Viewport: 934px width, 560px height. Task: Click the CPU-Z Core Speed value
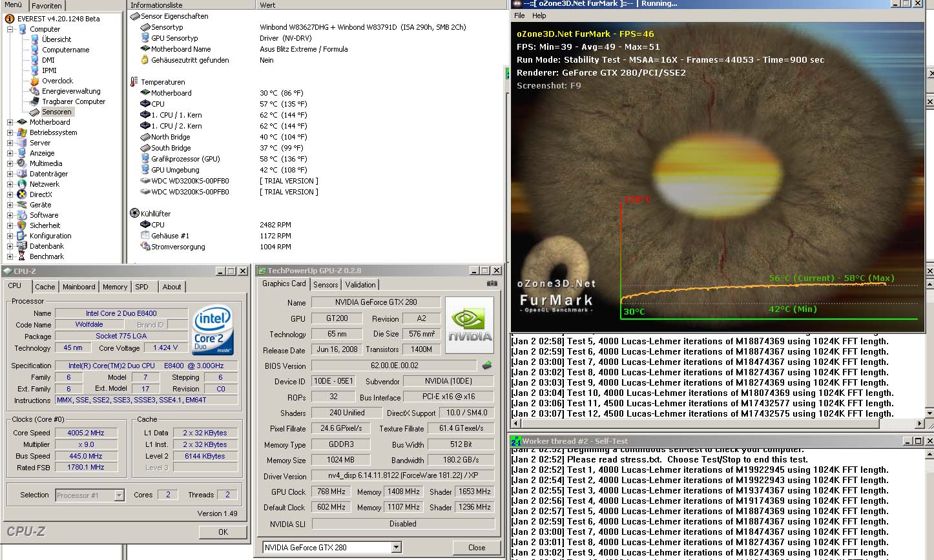(x=85, y=433)
